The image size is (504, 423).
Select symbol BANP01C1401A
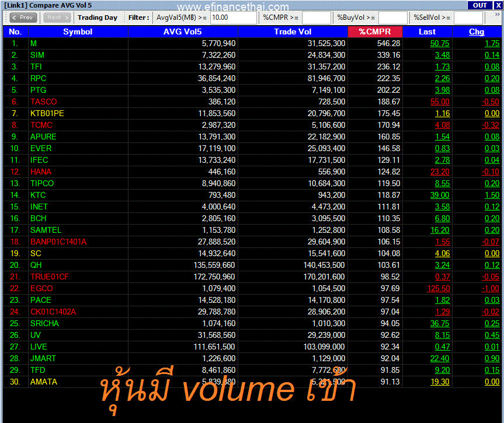click(x=58, y=242)
